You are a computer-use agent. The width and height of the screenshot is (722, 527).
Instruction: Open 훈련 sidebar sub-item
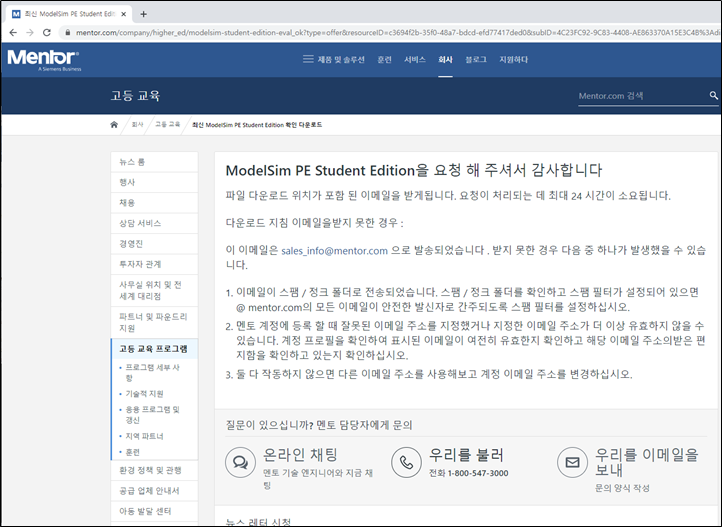tap(133, 452)
